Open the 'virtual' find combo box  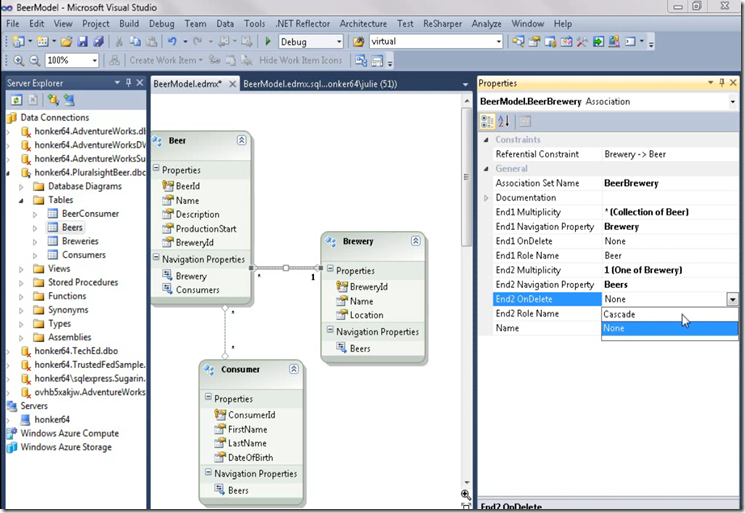click(x=498, y=42)
